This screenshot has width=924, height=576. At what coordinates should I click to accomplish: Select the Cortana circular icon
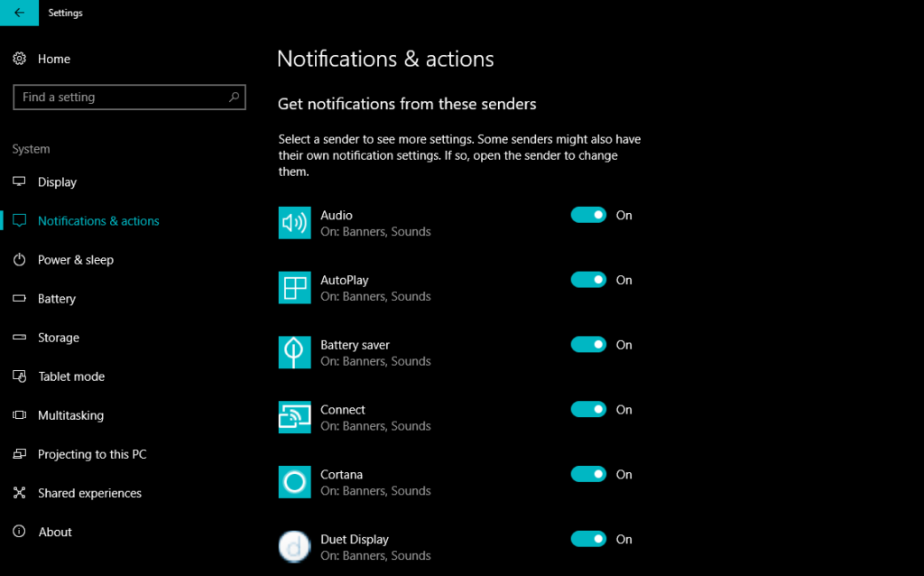pos(294,481)
